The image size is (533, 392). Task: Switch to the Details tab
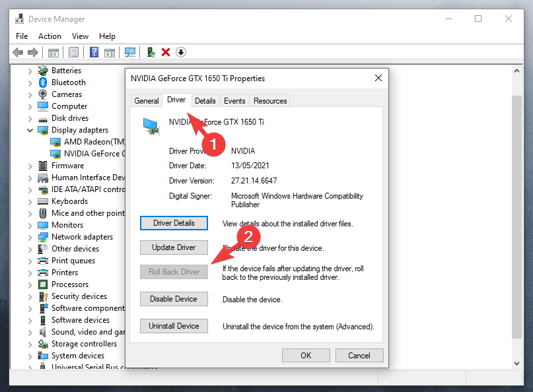pyautogui.click(x=205, y=101)
